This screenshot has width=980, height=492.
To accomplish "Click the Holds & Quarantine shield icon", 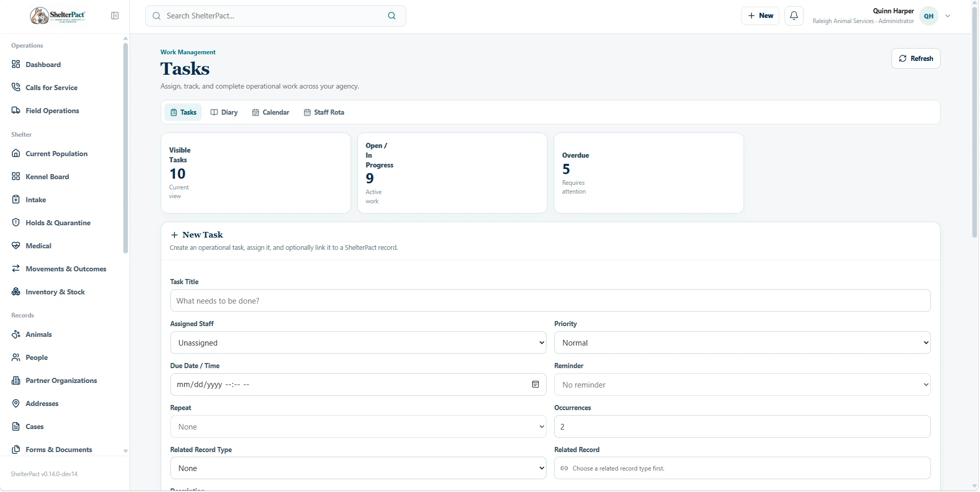I will click(16, 223).
